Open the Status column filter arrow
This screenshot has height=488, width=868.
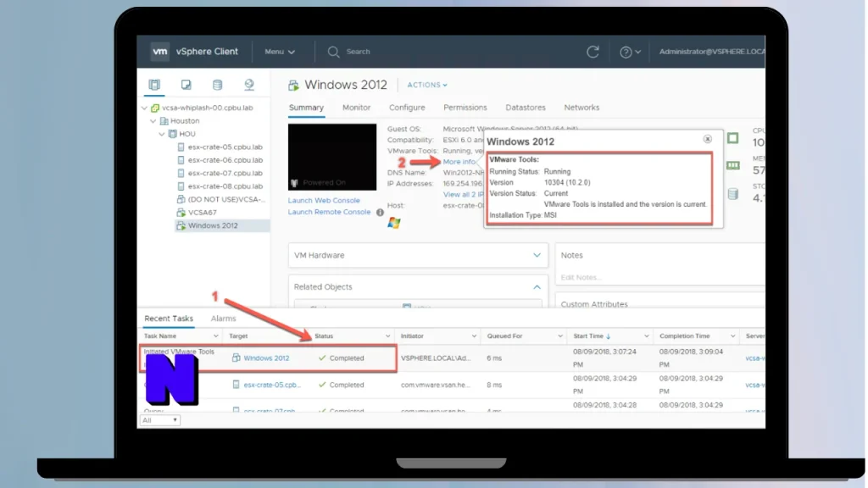[x=387, y=335]
